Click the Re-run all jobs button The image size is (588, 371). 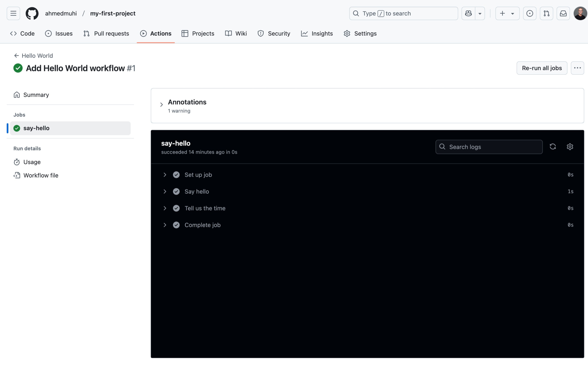542,68
